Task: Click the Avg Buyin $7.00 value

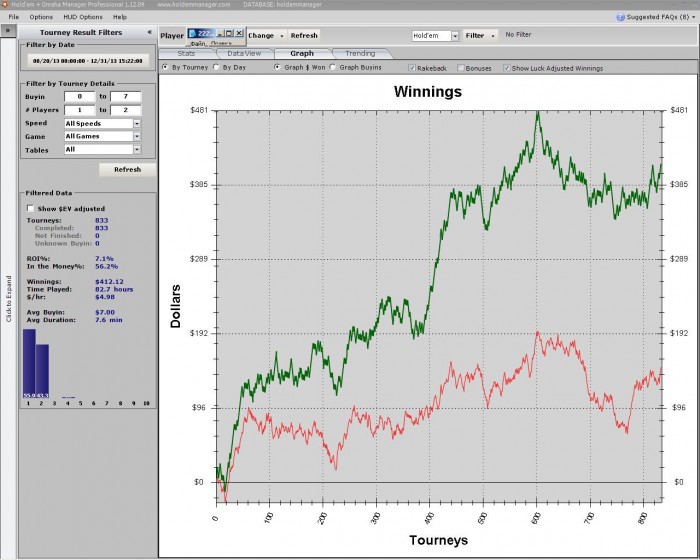Action: coord(105,312)
